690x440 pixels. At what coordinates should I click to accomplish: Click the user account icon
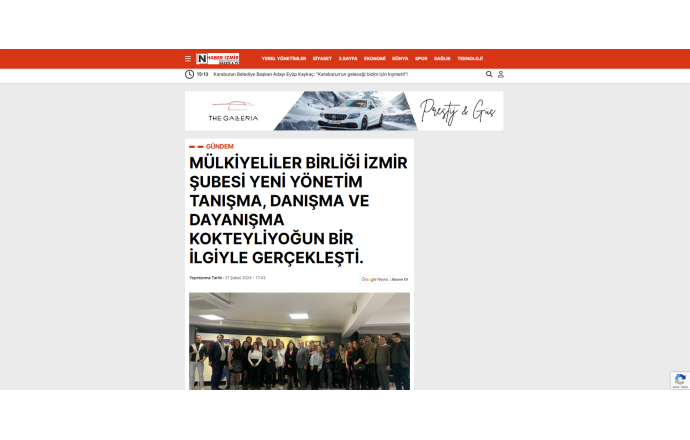pos(501,74)
